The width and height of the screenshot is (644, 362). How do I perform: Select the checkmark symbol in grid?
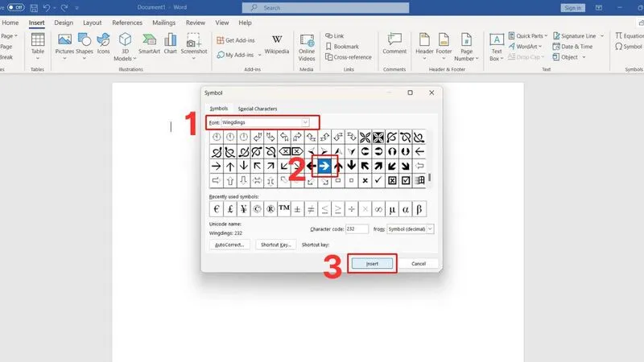coord(378,180)
